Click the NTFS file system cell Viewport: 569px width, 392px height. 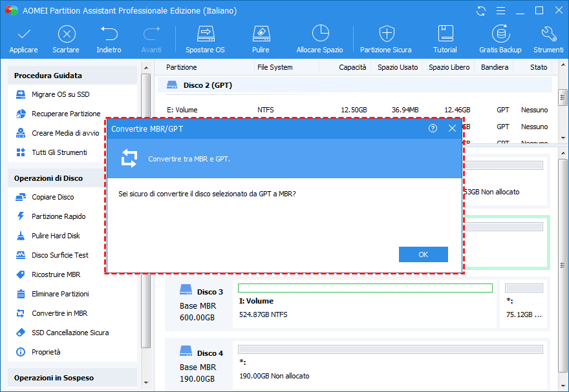pos(266,110)
